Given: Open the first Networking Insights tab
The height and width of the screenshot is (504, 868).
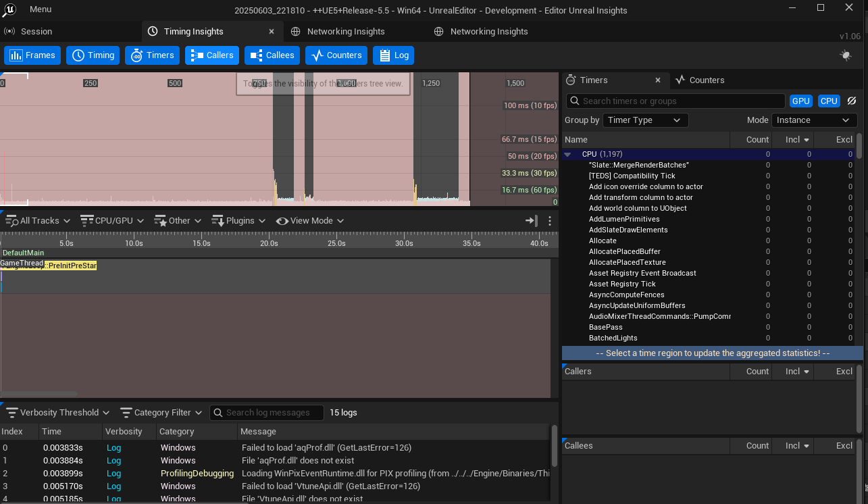Looking at the screenshot, I should click(x=338, y=31).
